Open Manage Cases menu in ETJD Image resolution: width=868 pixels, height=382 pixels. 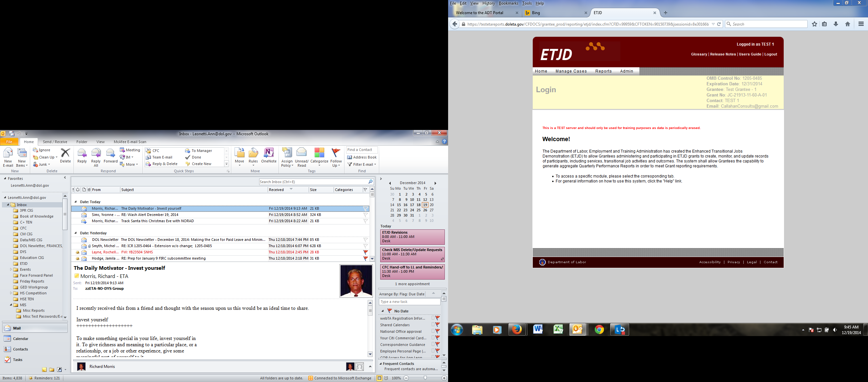[x=571, y=71]
